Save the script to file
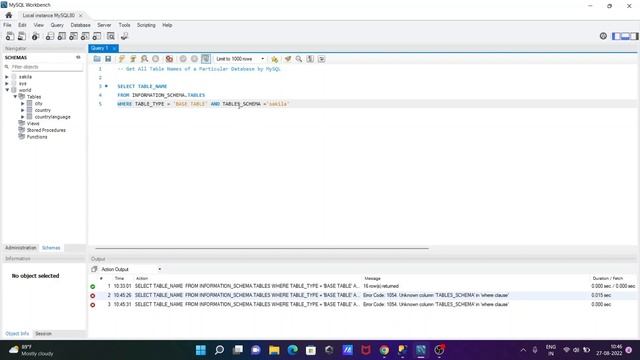 [108, 59]
